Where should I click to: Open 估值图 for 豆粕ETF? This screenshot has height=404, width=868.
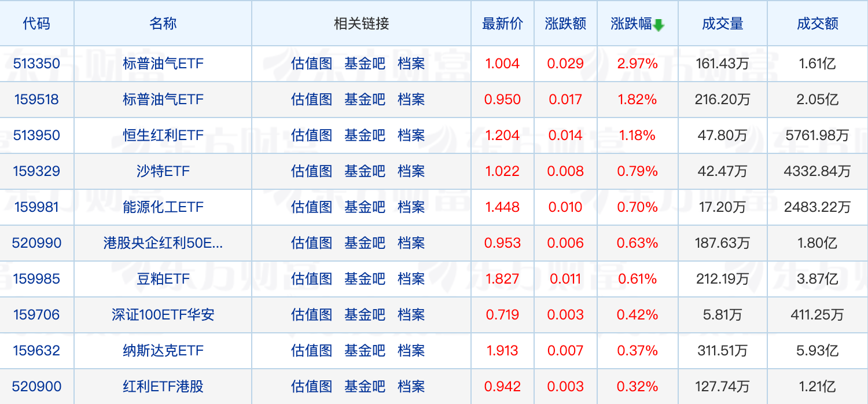[312, 279]
